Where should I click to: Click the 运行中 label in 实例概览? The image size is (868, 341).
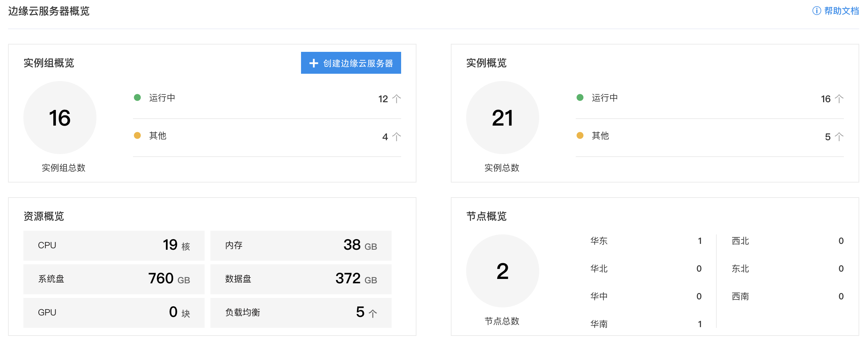pos(605,98)
